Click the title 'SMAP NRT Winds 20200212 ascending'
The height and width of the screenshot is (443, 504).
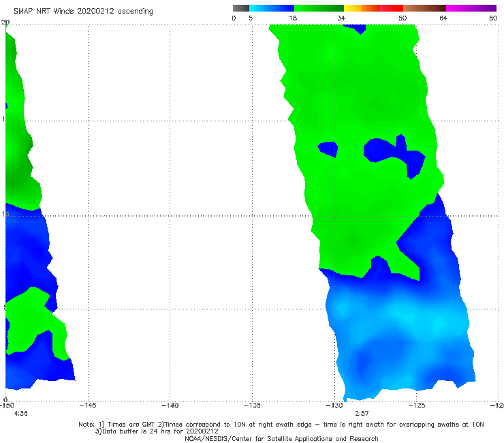[x=83, y=11]
